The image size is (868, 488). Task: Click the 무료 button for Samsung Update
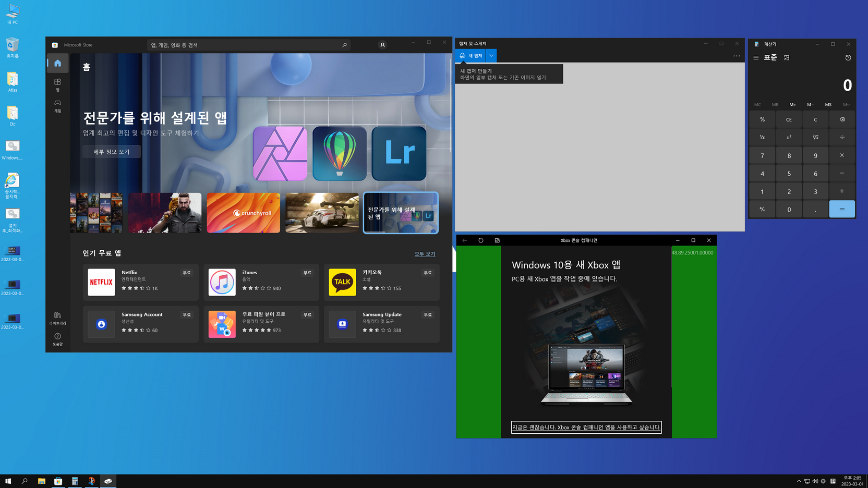coord(428,315)
